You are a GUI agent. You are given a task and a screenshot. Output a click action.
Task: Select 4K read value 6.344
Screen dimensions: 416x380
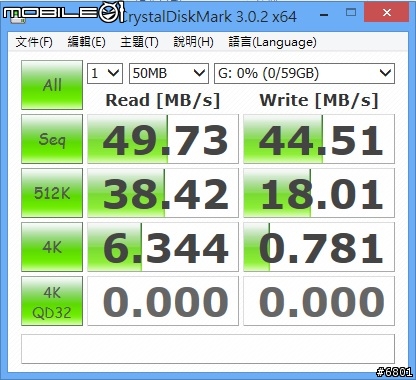pos(163,247)
